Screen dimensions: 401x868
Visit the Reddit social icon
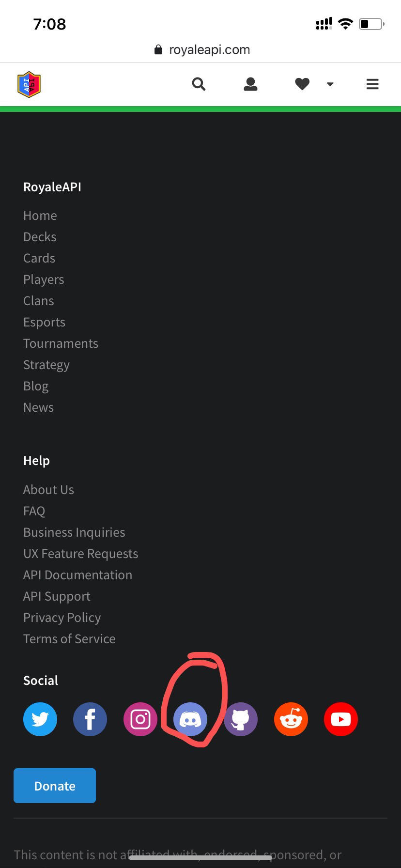click(291, 719)
